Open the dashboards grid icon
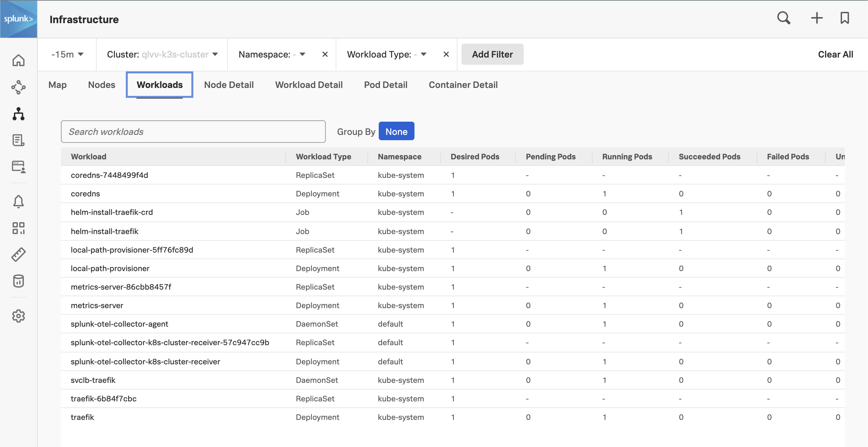The image size is (868, 447). [x=19, y=227]
